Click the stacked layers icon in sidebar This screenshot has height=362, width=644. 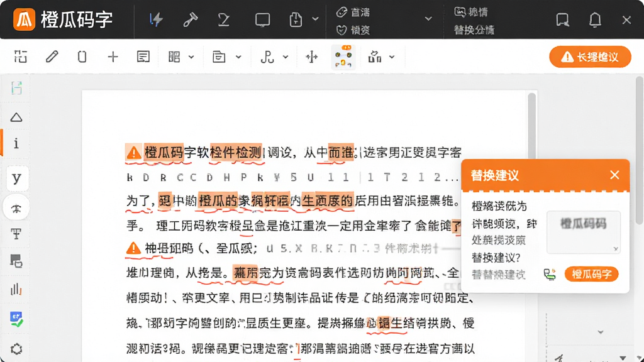click(16, 261)
